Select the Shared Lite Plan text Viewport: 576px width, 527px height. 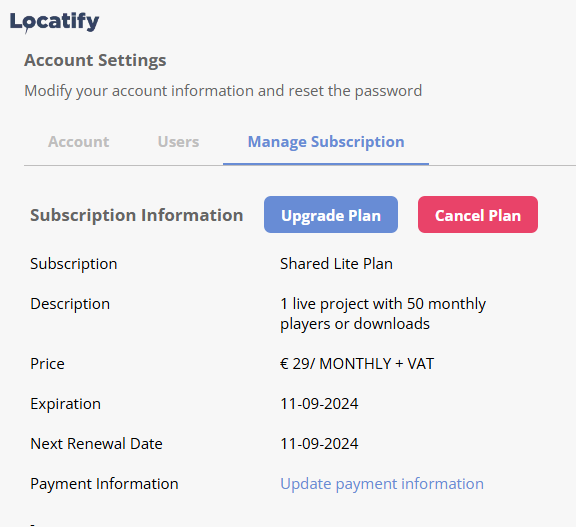(336, 264)
